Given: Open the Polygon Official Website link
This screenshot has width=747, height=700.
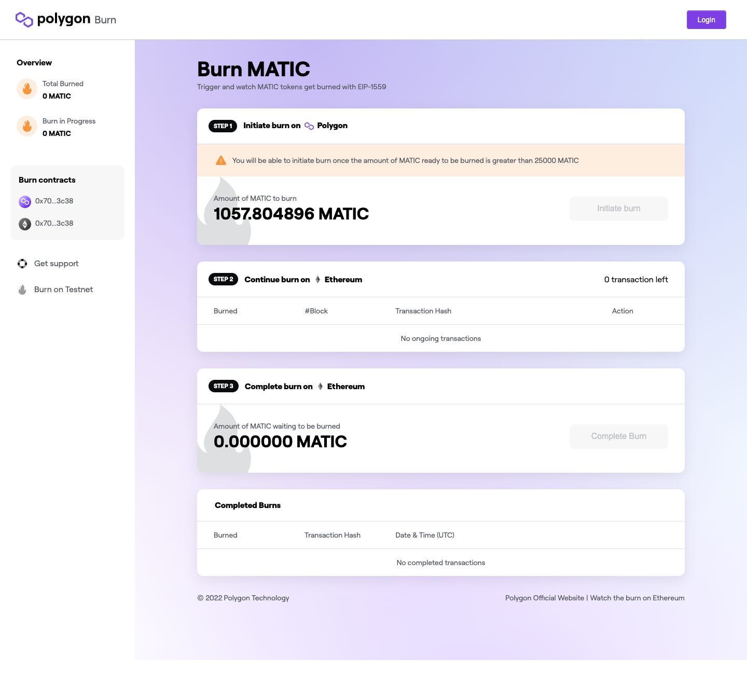Looking at the screenshot, I should tap(545, 598).
